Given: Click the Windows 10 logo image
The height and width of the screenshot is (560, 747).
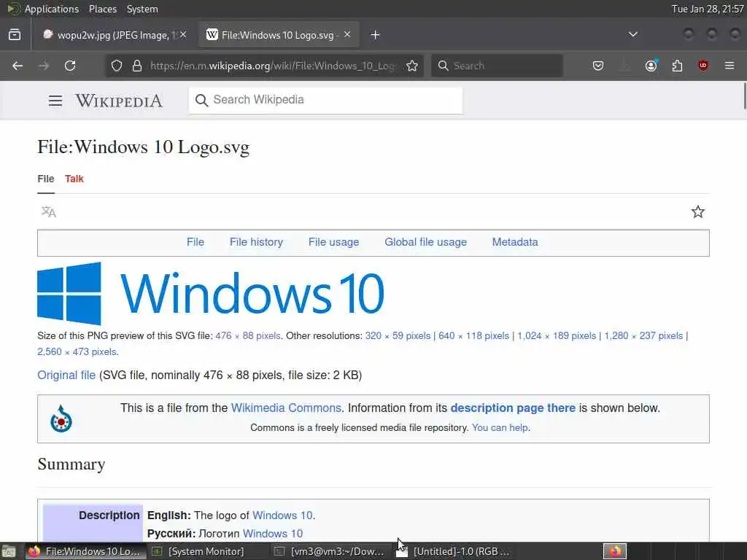Looking at the screenshot, I should coord(211,293).
